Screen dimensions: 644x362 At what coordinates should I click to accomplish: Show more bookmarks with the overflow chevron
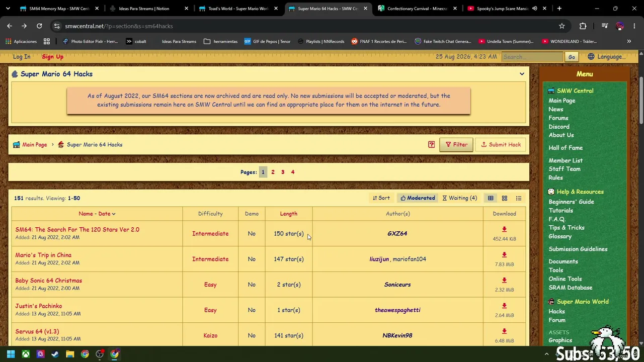(629, 41)
